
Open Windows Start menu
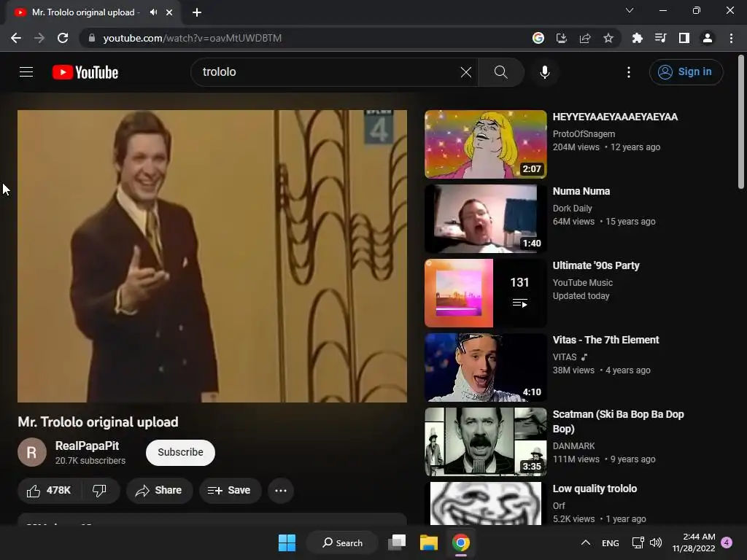click(287, 542)
